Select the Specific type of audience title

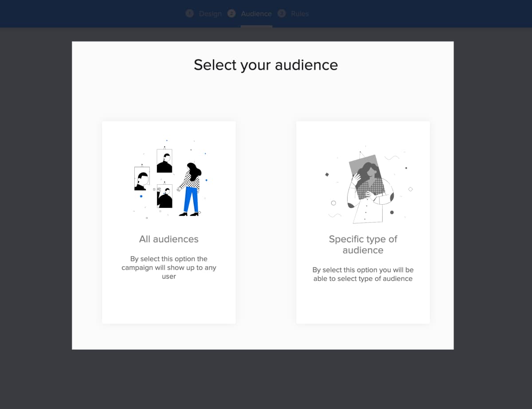363,245
